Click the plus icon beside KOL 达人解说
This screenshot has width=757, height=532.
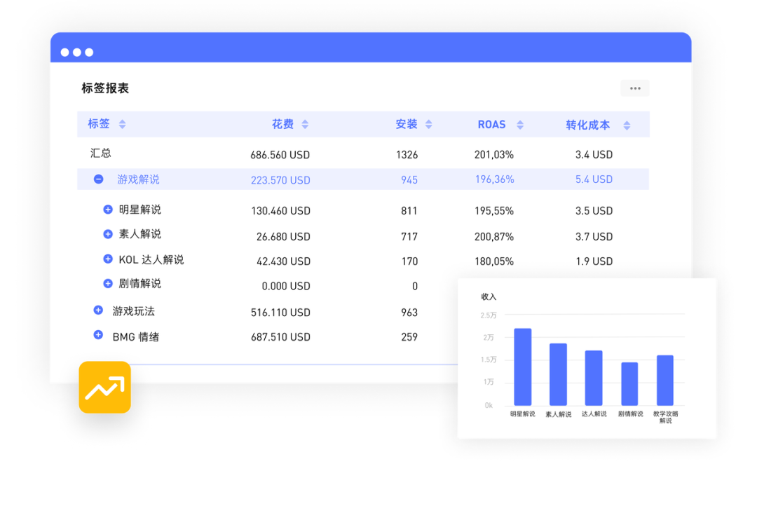click(x=107, y=261)
